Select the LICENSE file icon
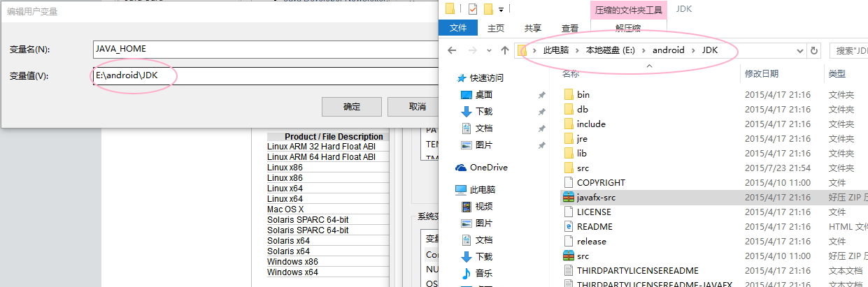The image size is (868, 287). click(x=568, y=212)
